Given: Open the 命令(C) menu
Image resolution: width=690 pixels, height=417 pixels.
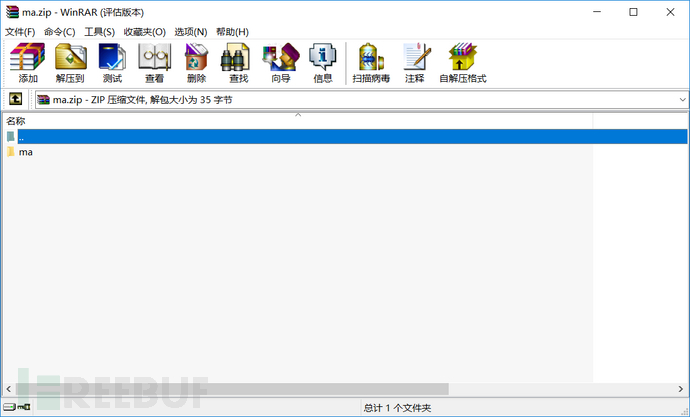Looking at the screenshot, I should point(59,32).
